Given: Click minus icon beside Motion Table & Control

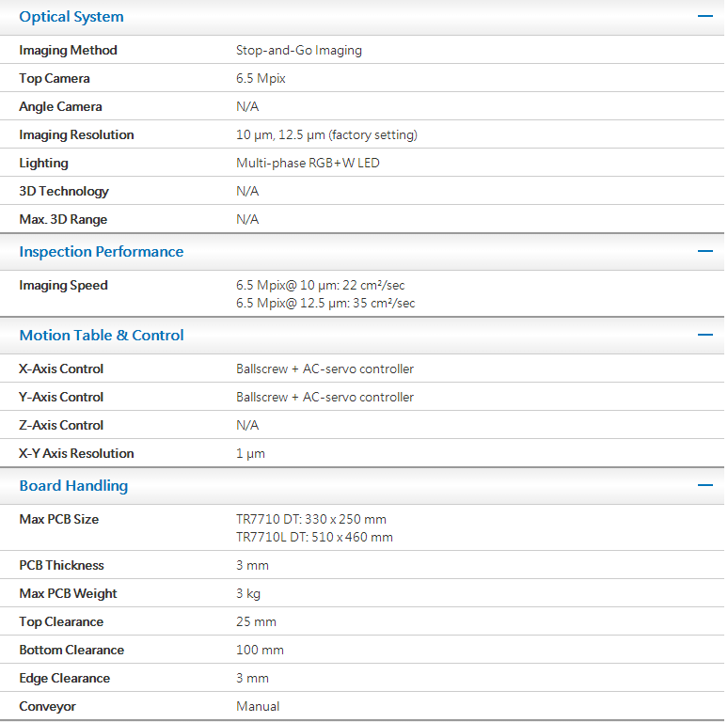Looking at the screenshot, I should tap(704, 335).
